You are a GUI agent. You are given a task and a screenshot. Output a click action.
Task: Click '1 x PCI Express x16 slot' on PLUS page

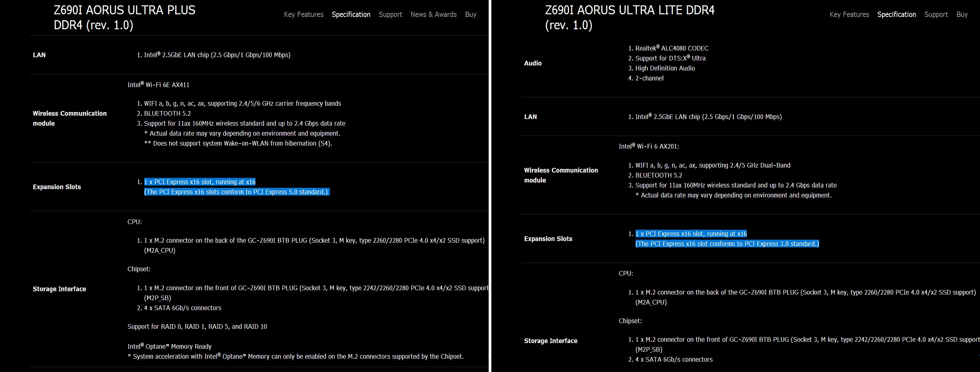click(200, 182)
